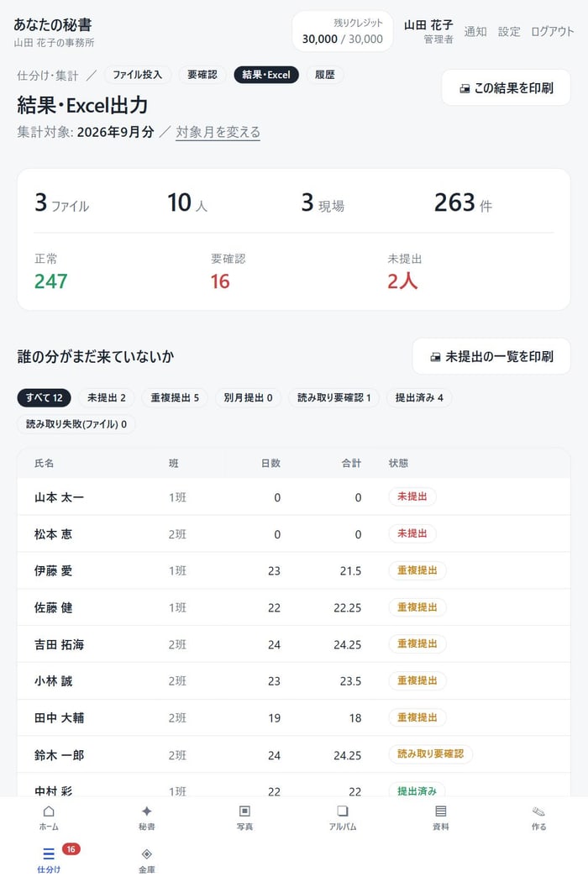This screenshot has height=882, width=588.
Task: Click the 要確認 16 count
Action: pyautogui.click(x=220, y=281)
